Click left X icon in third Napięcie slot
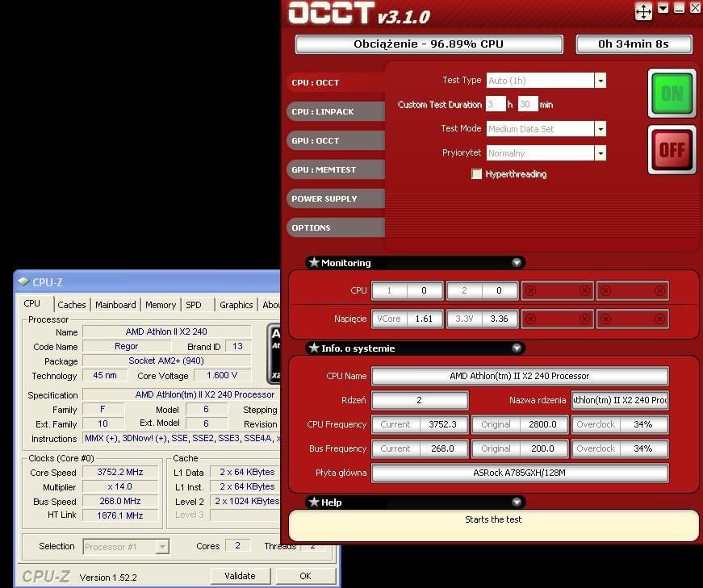 click(x=530, y=319)
